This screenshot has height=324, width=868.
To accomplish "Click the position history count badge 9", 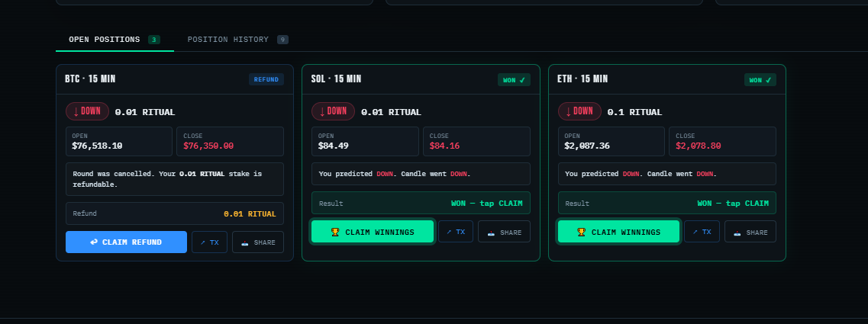I will tap(283, 40).
